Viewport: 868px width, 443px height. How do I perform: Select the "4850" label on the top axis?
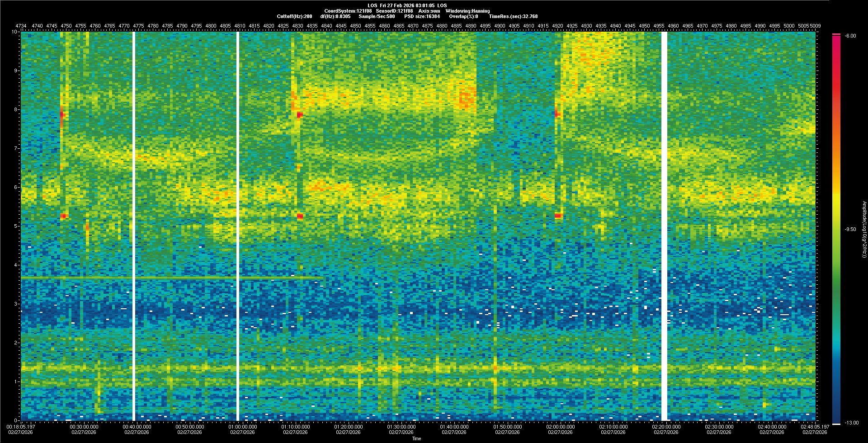pyautogui.click(x=355, y=26)
